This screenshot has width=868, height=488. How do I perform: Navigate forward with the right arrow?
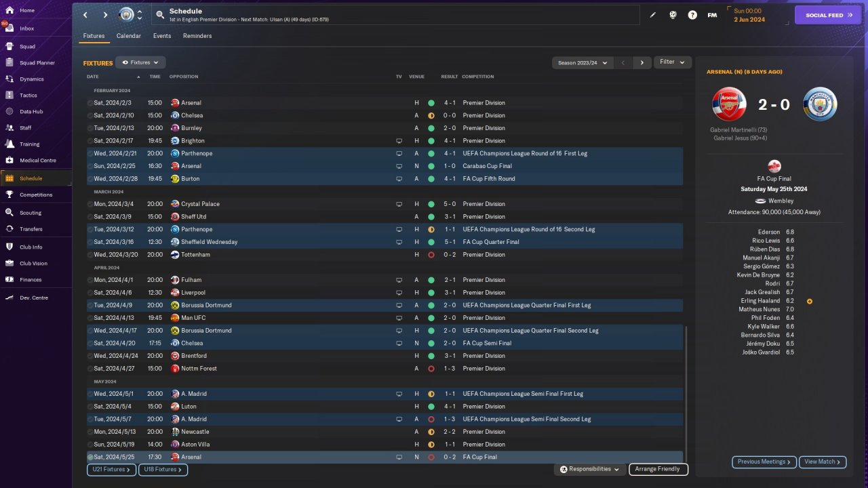tap(105, 15)
